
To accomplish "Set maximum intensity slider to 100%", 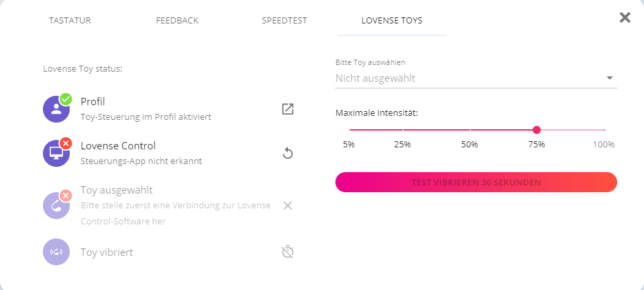I will (x=604, y=130).
